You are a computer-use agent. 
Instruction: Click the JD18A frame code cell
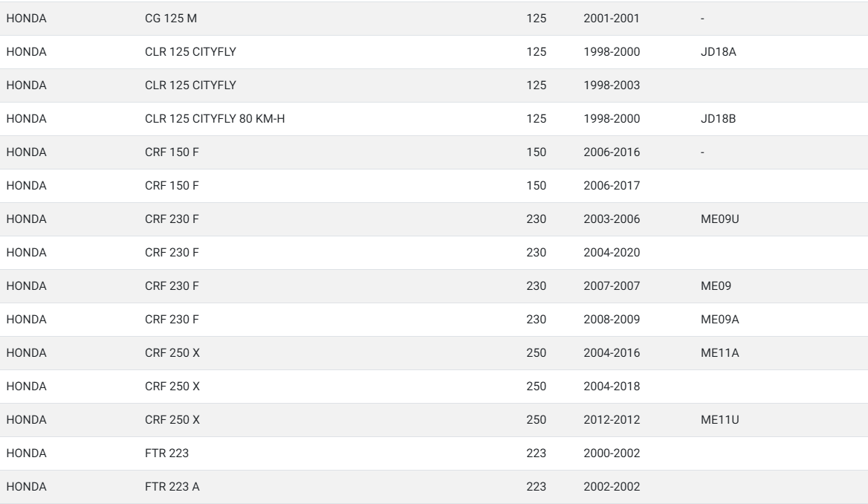[718, 52]
